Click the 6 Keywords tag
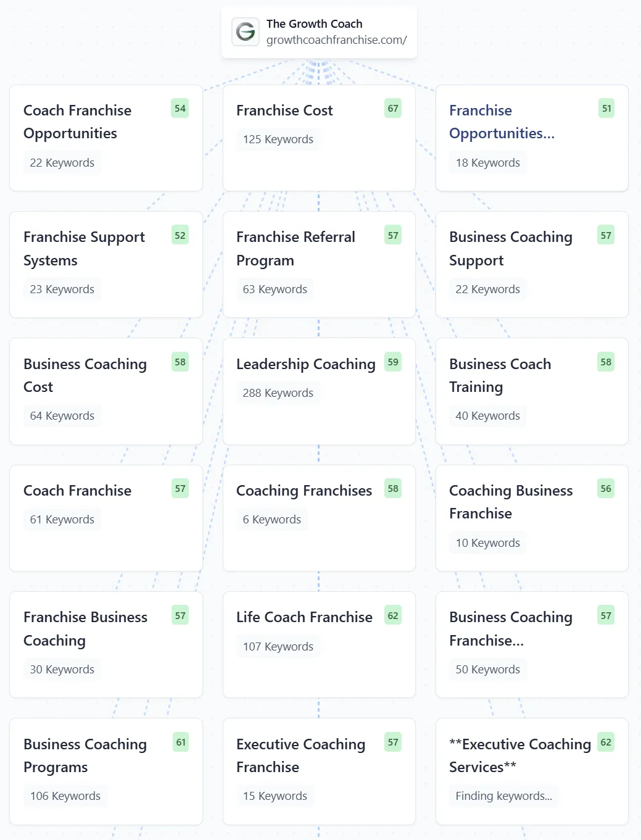Screen dimensions: 641x840 (x=272, y=520)
